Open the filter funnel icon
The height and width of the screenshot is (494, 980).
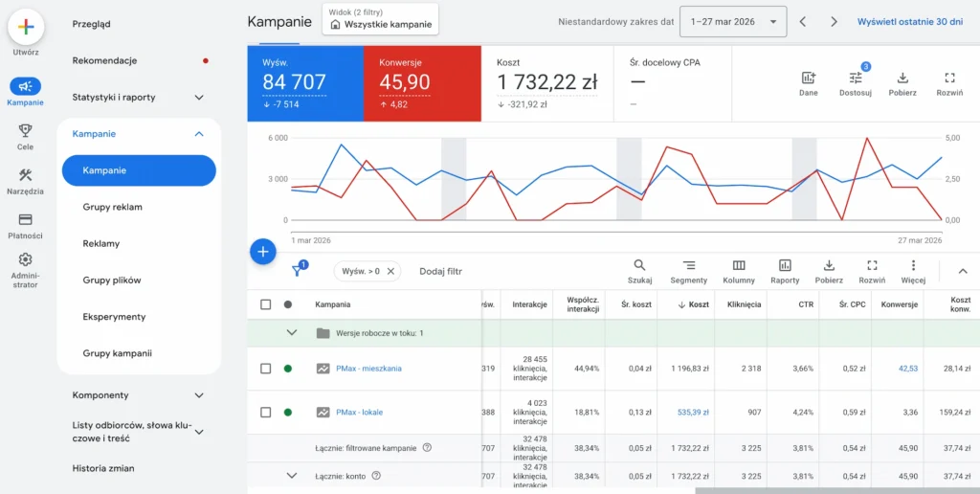pyautogui.click(x=298, y=271)
